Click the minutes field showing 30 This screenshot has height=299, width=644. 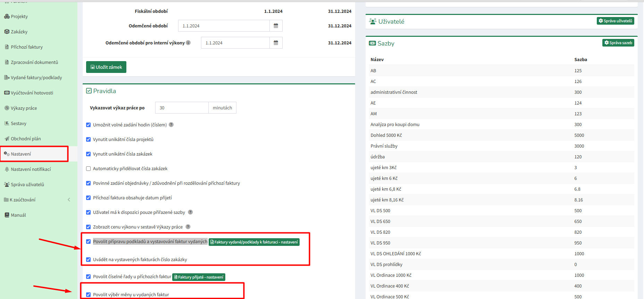click(182, 108)
